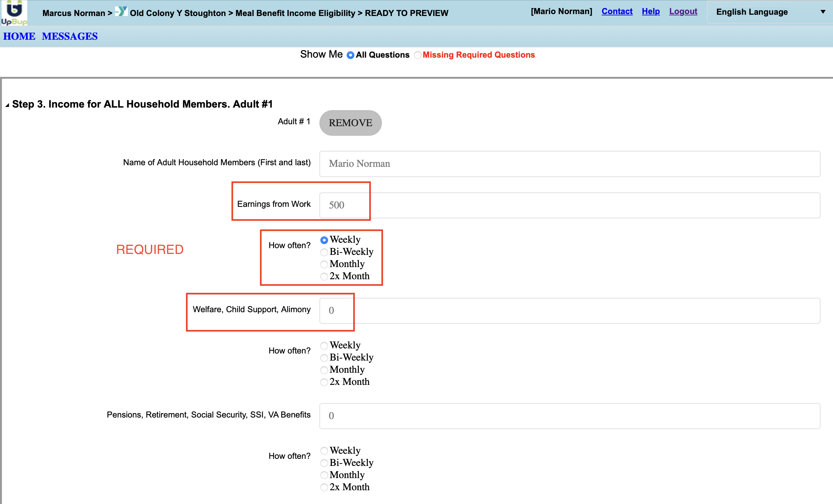This screenshot has height=504, width=833.
Task: Select the All Questions radio button
Action: point(350,55)
